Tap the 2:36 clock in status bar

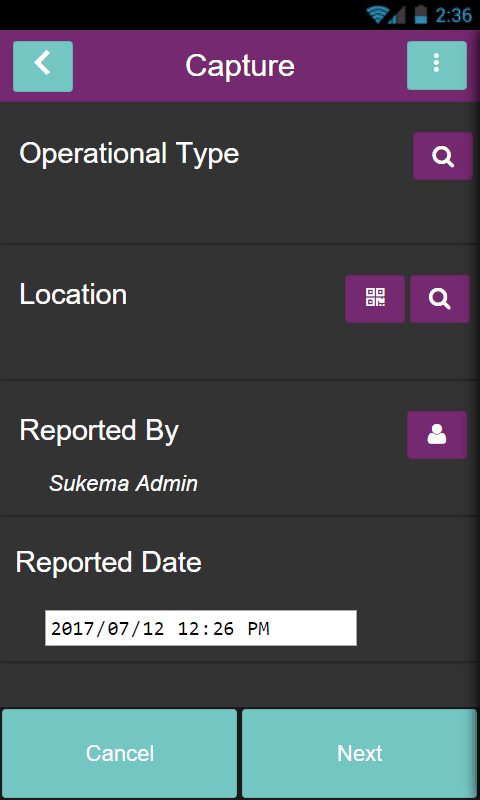tap(453, 15)
